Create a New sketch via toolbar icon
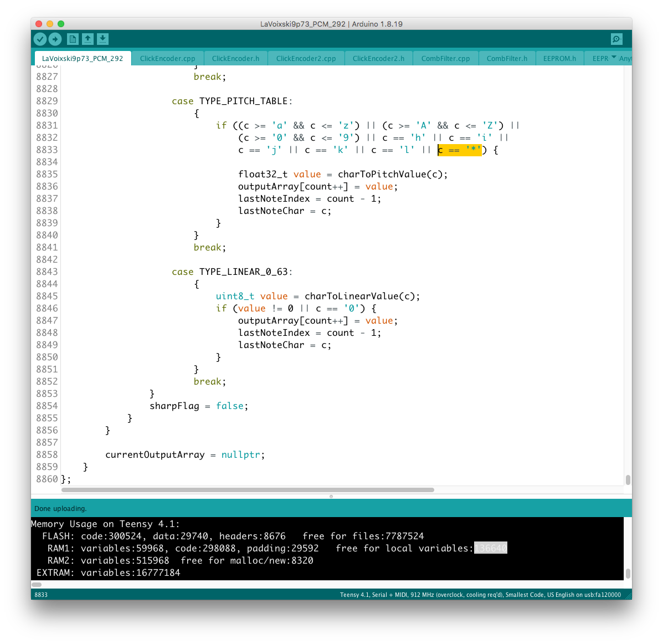 click(x=73, y=39)
